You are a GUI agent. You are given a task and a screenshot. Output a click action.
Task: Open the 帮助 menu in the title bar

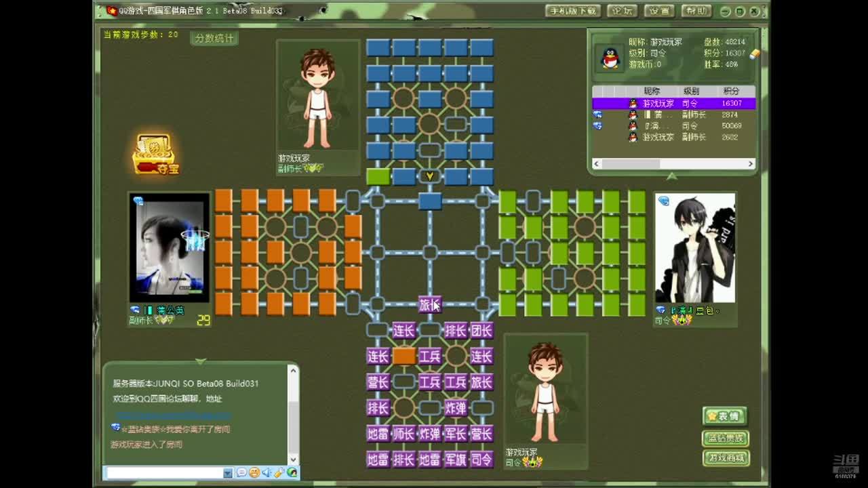[x=695, y=11]
